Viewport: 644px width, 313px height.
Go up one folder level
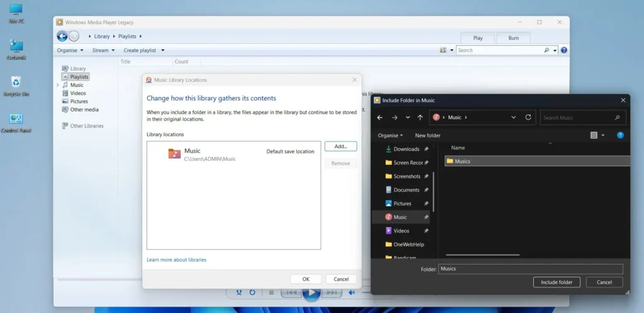tap(419, 118)
